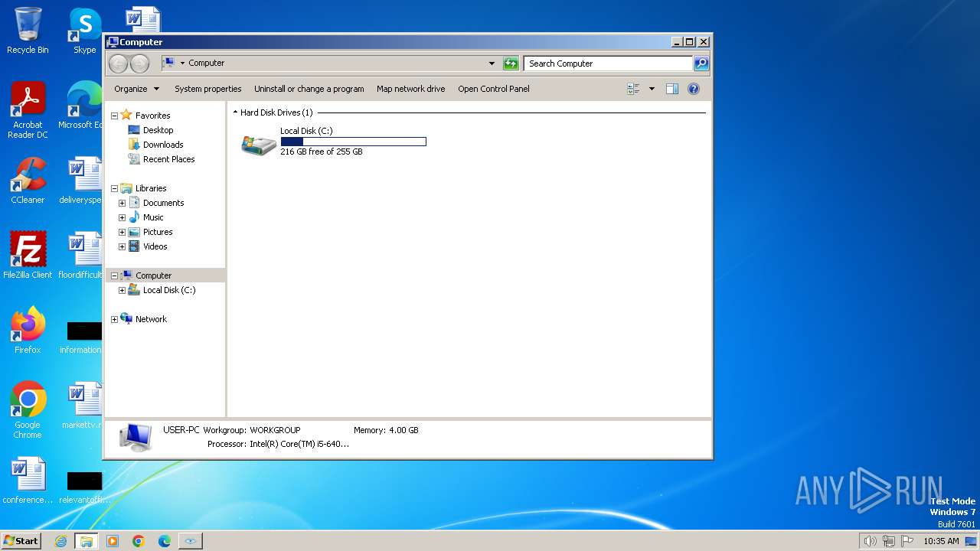
Task: Open the deliveryspe Word document on desktop
Action: tap(81, 181)
